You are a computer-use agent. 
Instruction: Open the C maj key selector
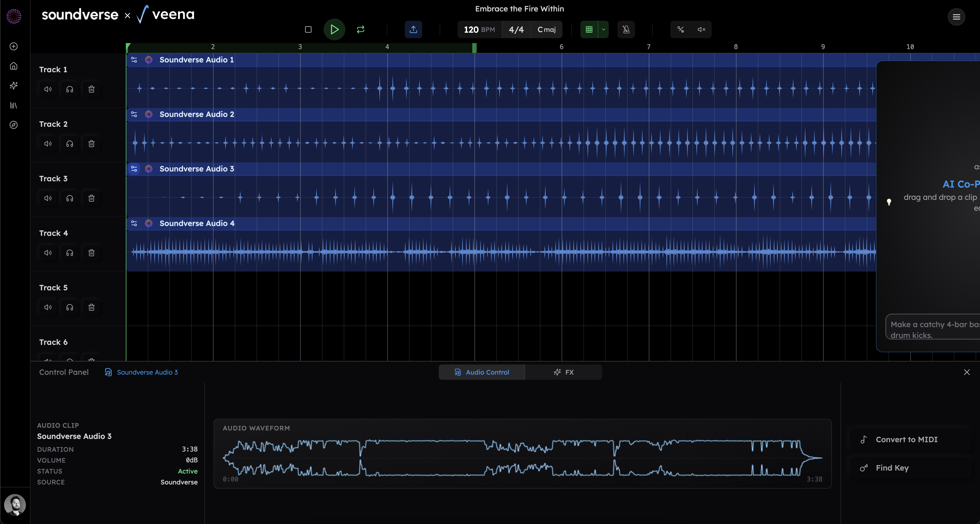[x=546, y=29]
